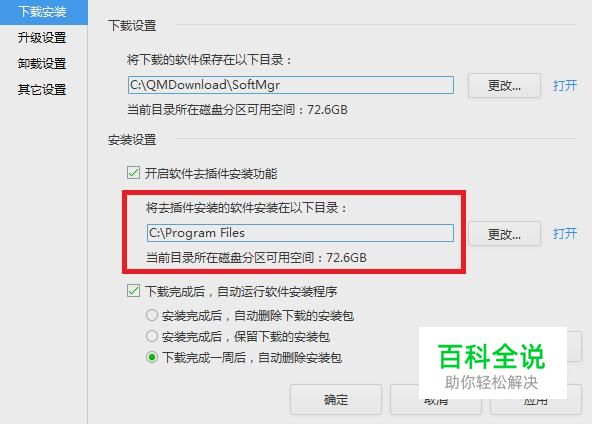Image resolution: width=592 pixels, height=424 pixels.
Task: Uncheck 下载完成后，自动运行软件安装程序
Action: (x=133, y=291)
